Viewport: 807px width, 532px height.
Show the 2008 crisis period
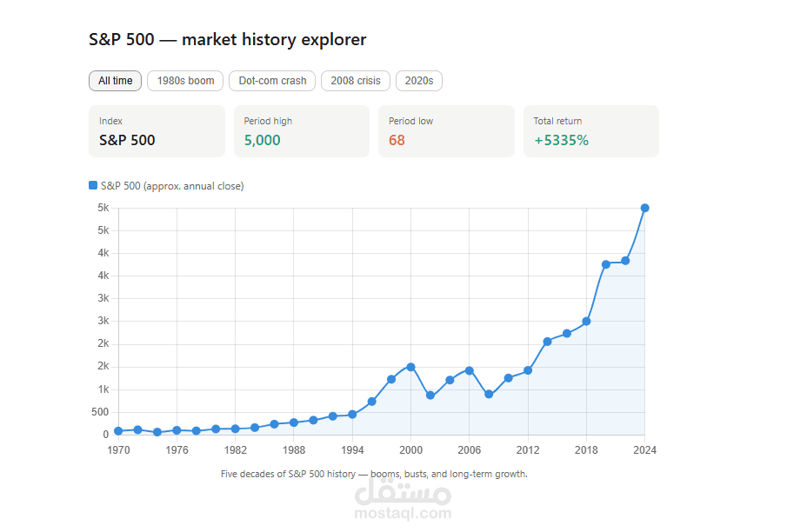pos(356,81)
